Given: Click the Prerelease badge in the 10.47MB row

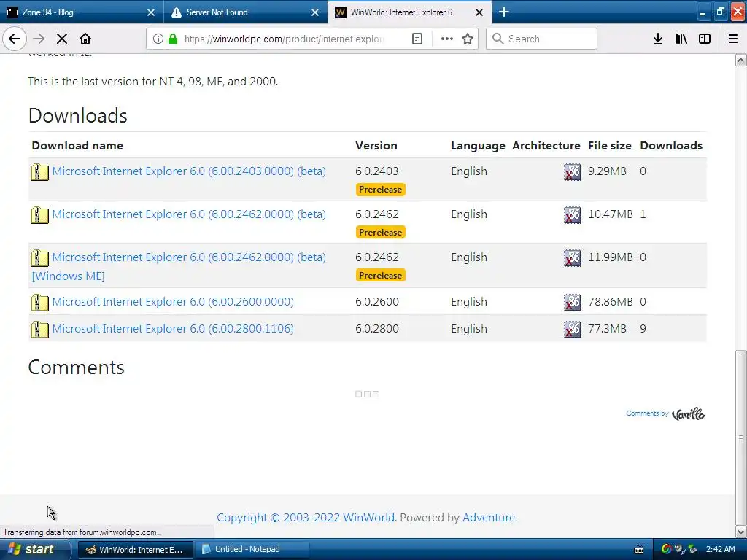Looking at the screenshot, I should pos(380,233).
